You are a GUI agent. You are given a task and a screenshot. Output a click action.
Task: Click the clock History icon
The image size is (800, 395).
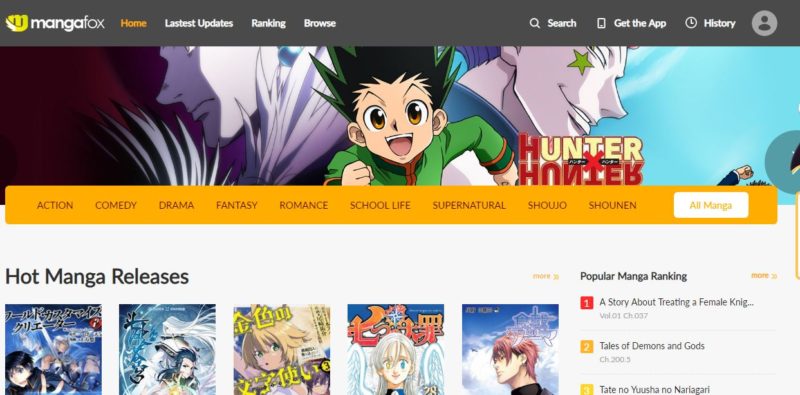[691, 23]
